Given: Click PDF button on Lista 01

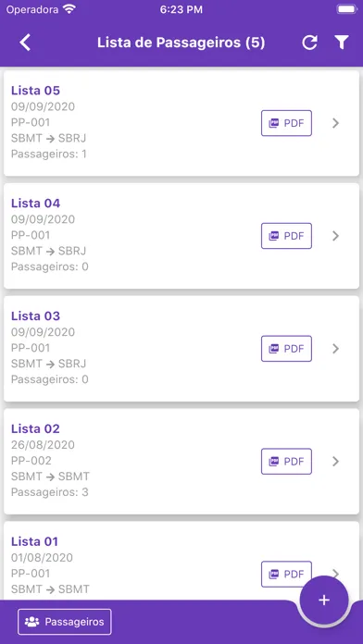Looking at the screenshot, I should [x=286, y=574].
